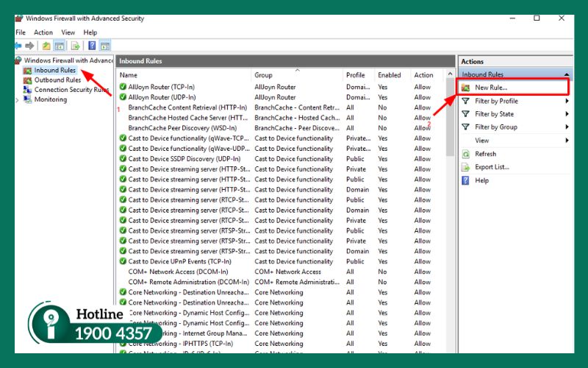Click the Monitoring tree icon
Viewport: 588px width, 368px height.
coord(27,99)
